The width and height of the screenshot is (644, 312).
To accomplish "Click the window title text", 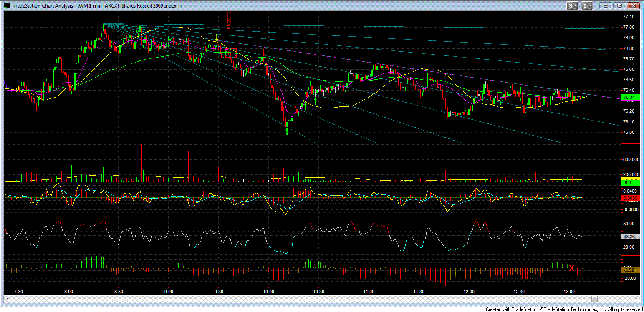I will (x=97, y=6).
